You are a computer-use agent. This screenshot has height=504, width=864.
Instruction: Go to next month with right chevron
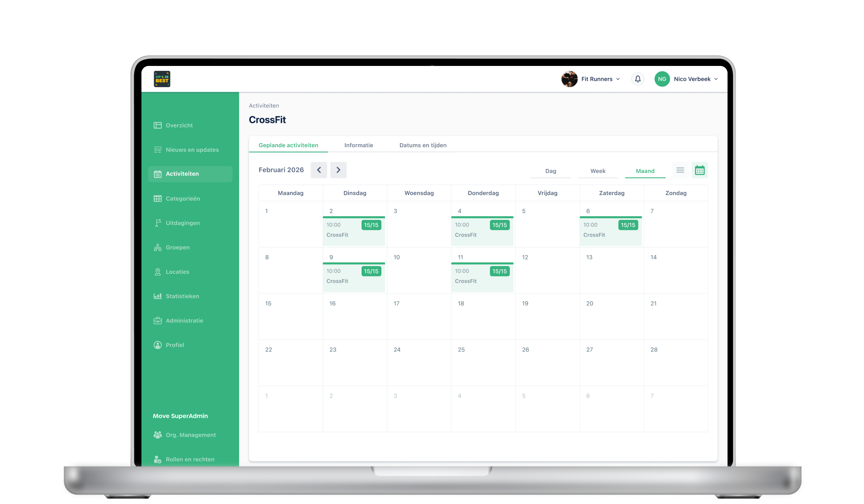(338, 170)
